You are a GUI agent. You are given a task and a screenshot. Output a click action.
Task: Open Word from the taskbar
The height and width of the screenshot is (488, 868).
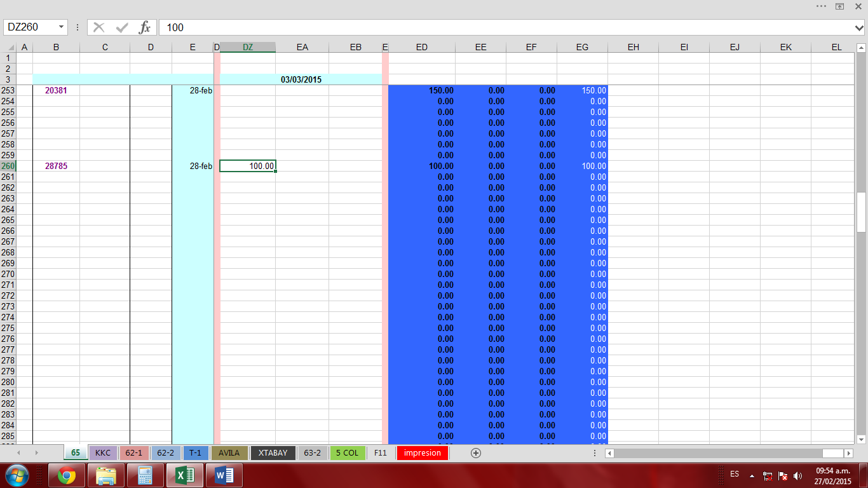224,475
